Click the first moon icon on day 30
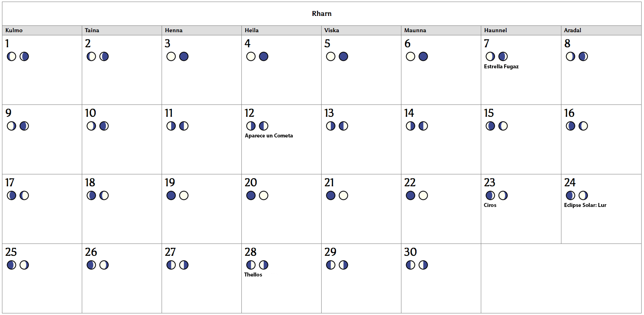Viewport: 644px width, 315px height. coord(411,265)
